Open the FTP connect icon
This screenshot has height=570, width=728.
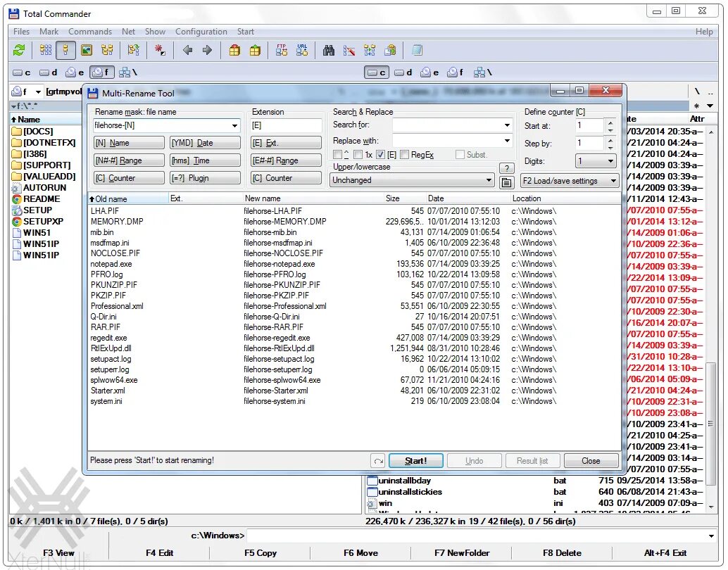(282, 50)
